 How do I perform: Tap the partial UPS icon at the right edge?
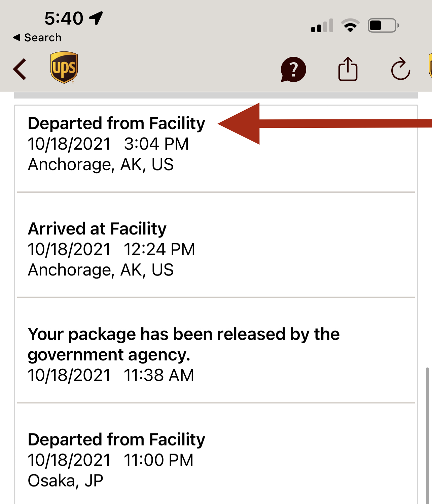click(430, 66)
